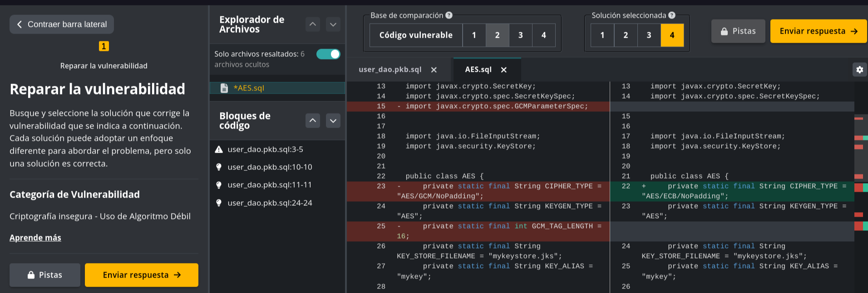Select the document icon beside *AES.sql
Image resolution: width=868 pixels, height=293 pixels.
tap(224, 88)
